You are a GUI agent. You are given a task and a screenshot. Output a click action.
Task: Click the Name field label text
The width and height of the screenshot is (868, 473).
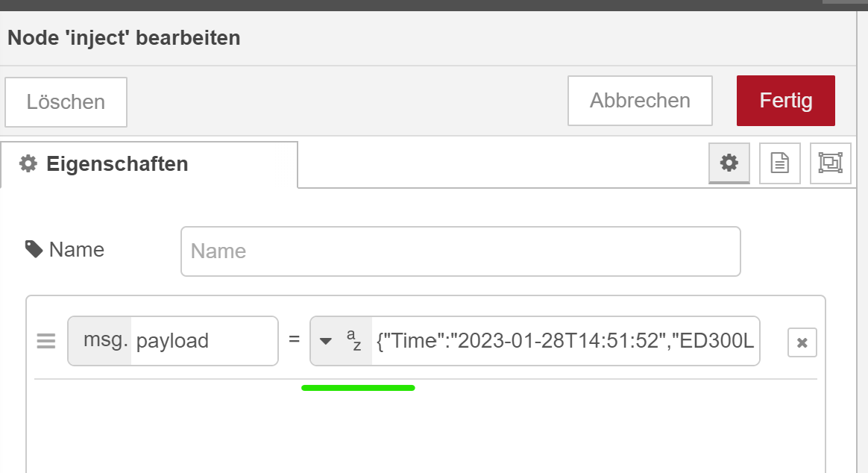(76, 249)
